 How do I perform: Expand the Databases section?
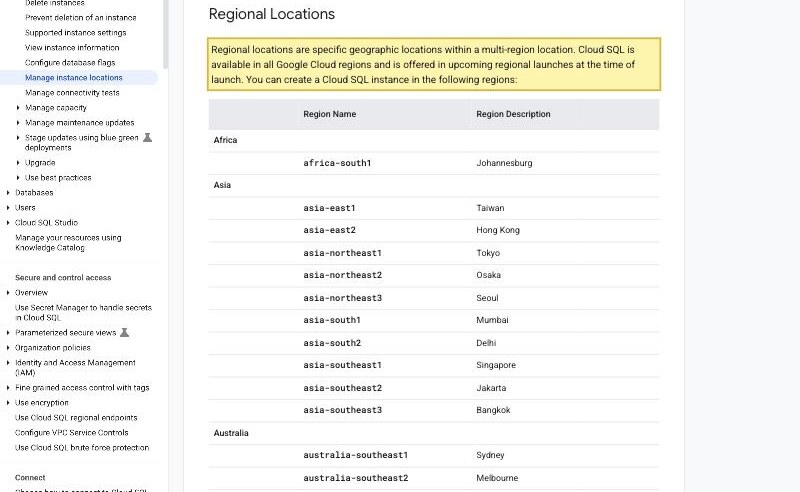point(8,192)
